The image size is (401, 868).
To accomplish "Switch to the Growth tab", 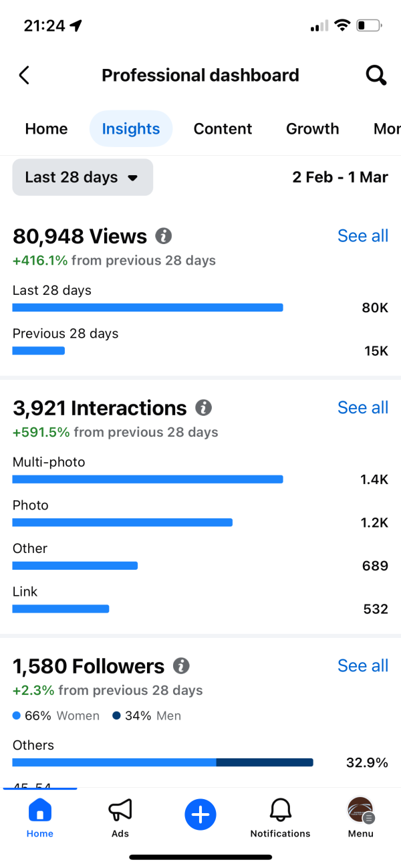I will point(312,128).
